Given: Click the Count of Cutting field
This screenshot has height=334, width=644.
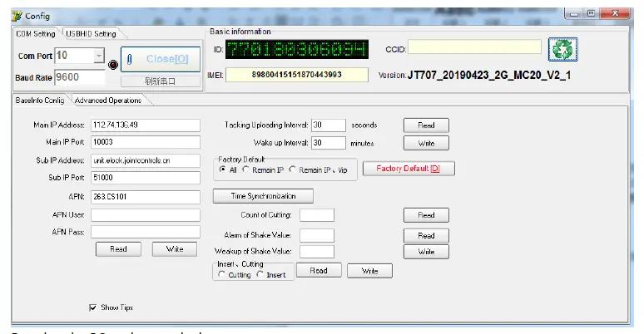Looking at the screenshot, I should (317, 215).
